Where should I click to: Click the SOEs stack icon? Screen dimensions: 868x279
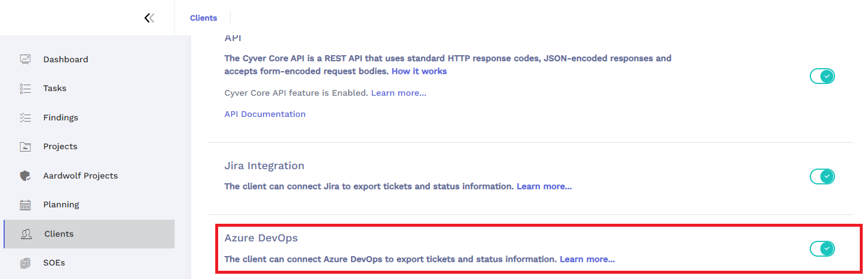25,263
